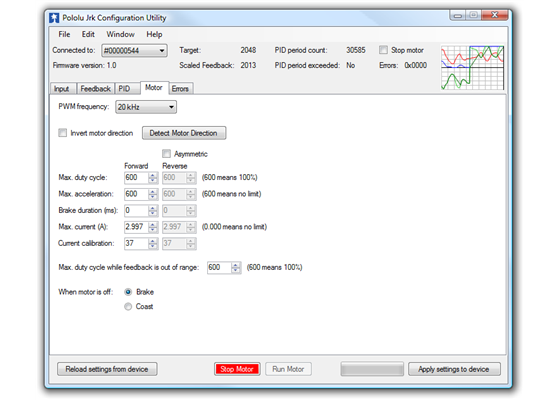Click the PID period count value 30585
This screenshot has width=560, height=400.
[356, 50]
